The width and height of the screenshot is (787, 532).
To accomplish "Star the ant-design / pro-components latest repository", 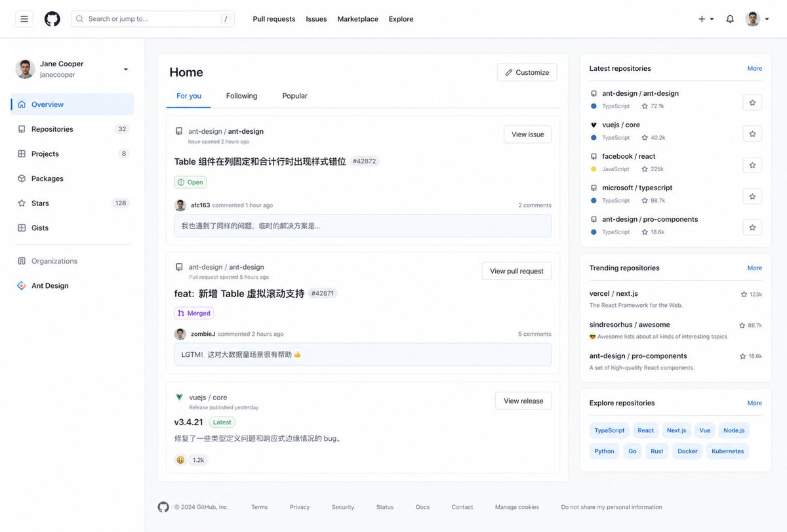I will coord(752,228).
